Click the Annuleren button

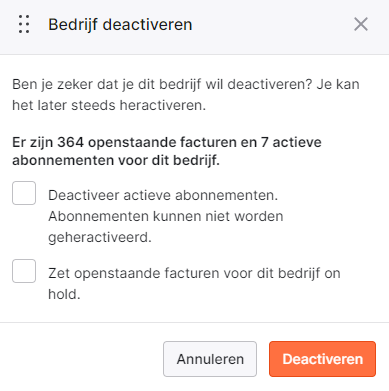(210, 359)
